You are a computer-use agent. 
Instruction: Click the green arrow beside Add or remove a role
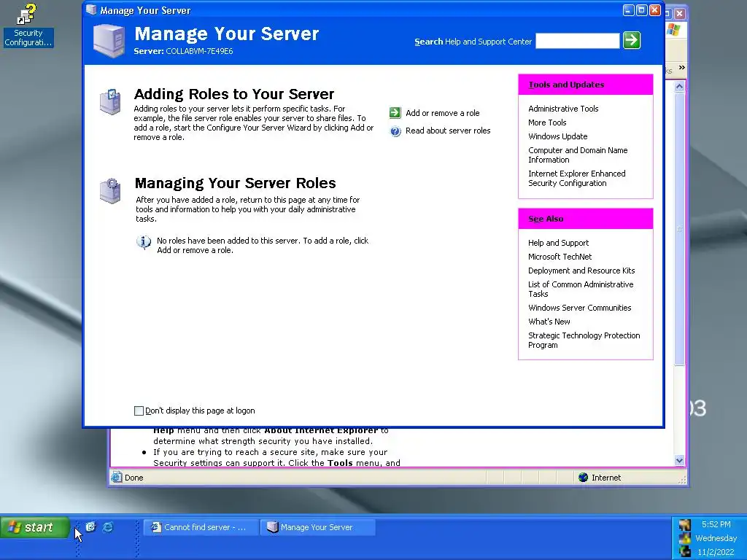[395, 113]
